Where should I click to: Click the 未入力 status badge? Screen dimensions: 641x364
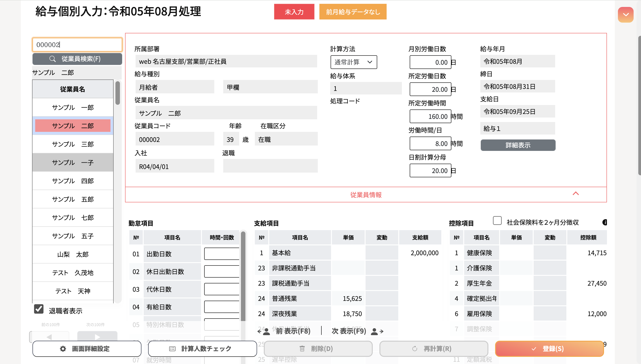pyautogui.click(x=294, y=12)
